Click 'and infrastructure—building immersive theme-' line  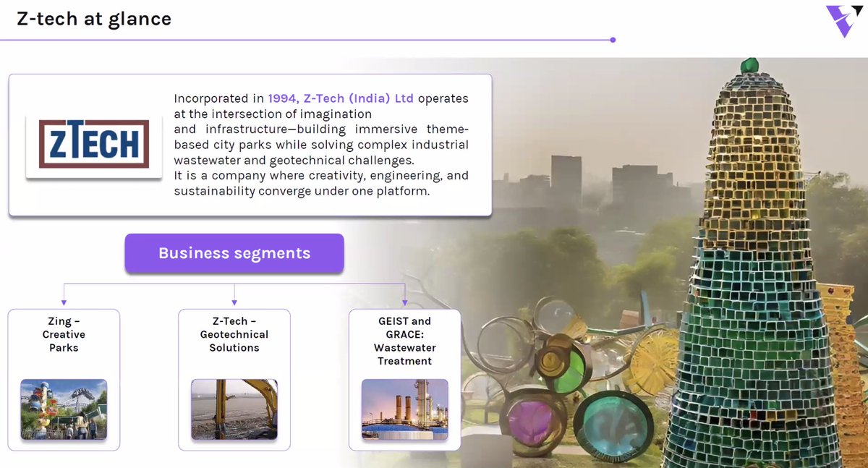coord(321,129)
